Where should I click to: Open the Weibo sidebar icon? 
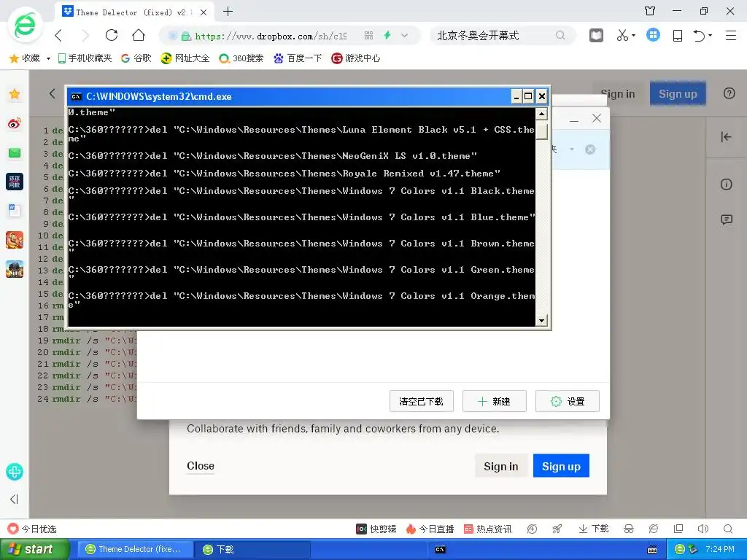pyautogui.click(x=15, y=123)
